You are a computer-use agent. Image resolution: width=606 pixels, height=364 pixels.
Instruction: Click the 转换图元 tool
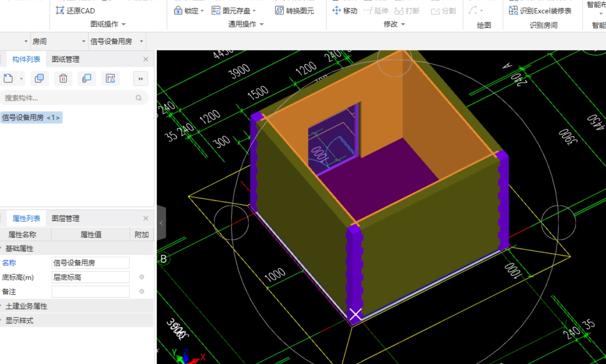(x=294, y=11)
